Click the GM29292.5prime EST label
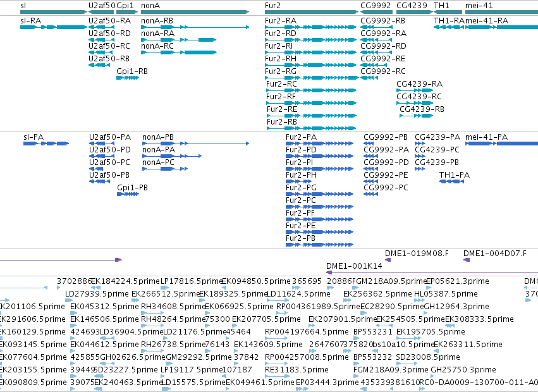Viewport: 538px width, 392px height. point(199,357)
